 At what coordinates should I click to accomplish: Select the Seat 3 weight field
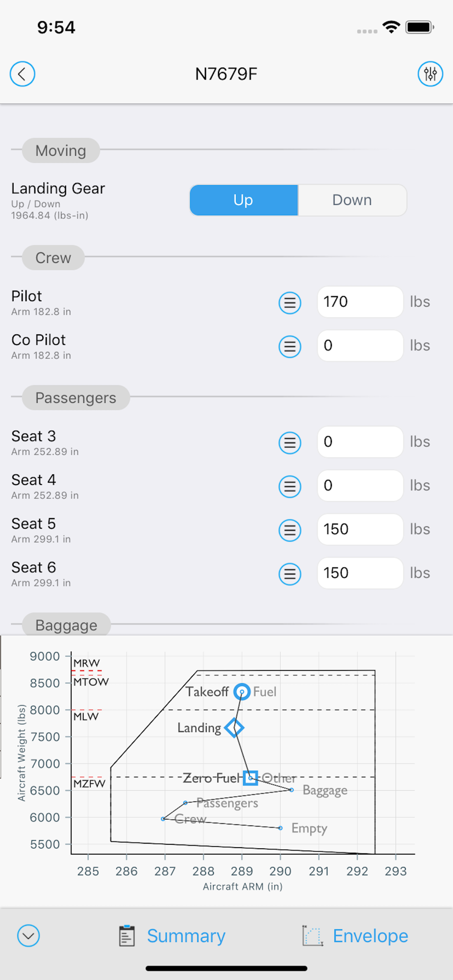(x=360, y=442)
